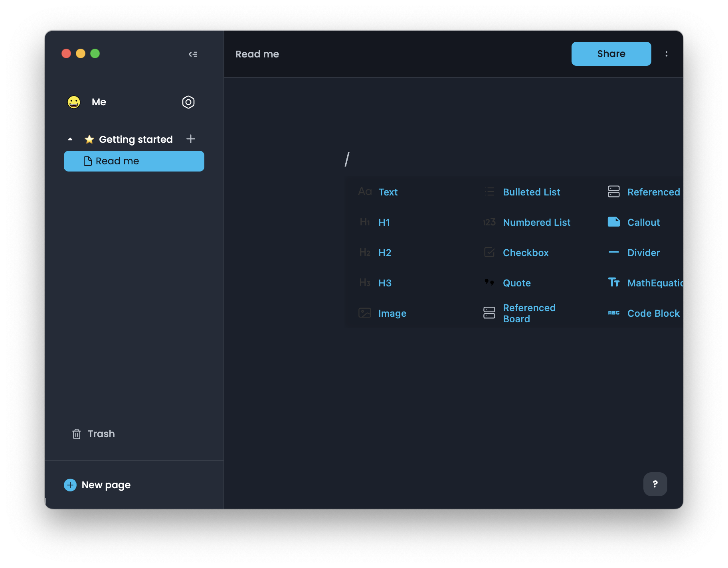Click the Share button
Screen dimensions: 728x568
click(611, 54)
